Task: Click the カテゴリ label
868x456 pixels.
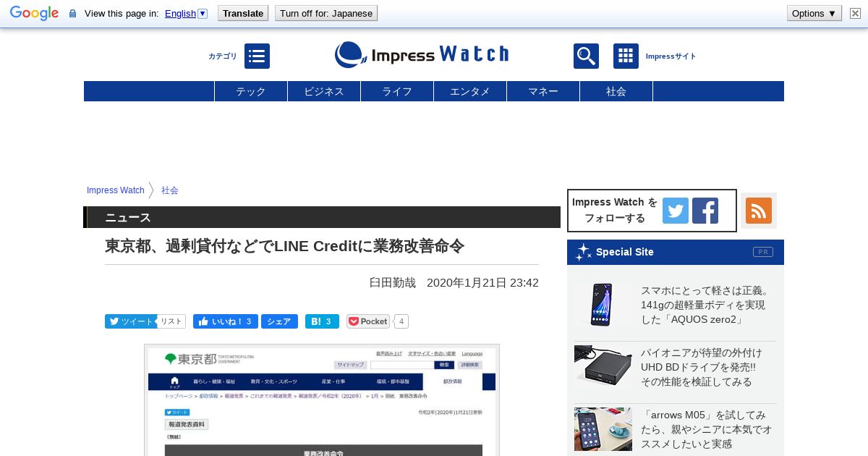Action: click(223, 56)
